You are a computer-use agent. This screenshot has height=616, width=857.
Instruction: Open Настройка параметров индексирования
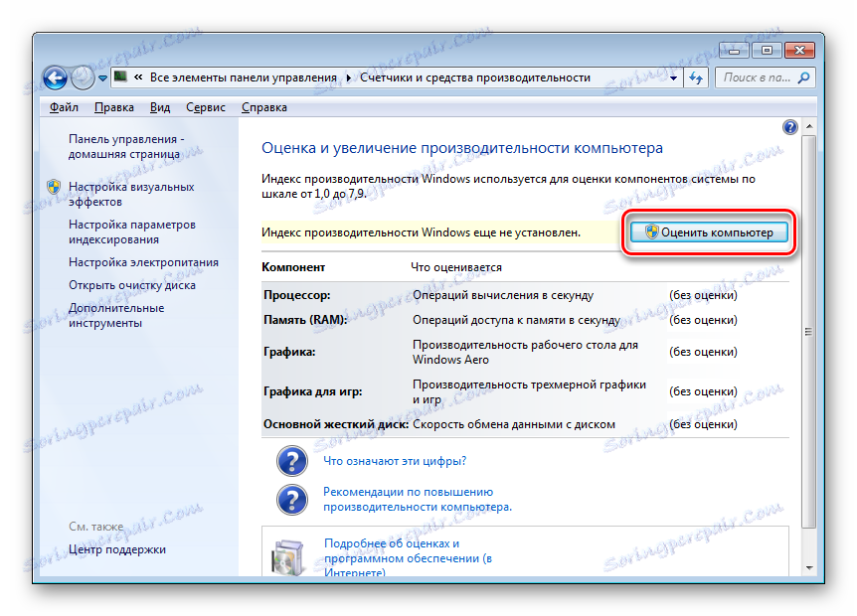[x=131, y=231]
